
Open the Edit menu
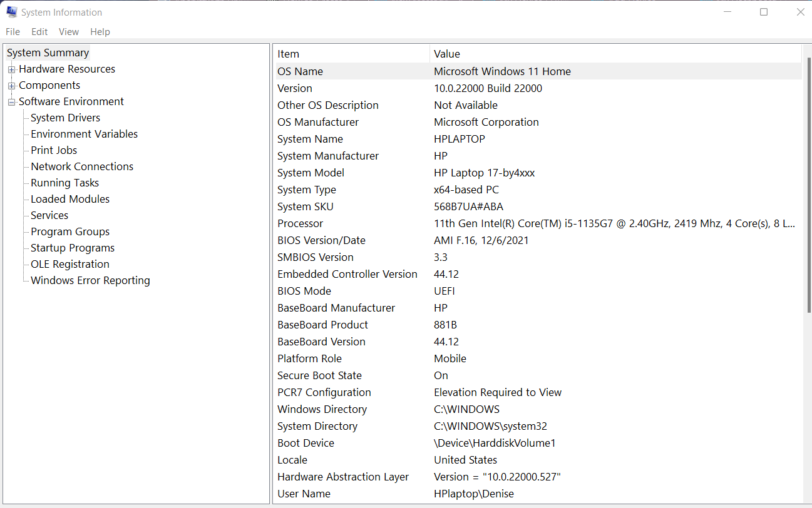(39, 32)
